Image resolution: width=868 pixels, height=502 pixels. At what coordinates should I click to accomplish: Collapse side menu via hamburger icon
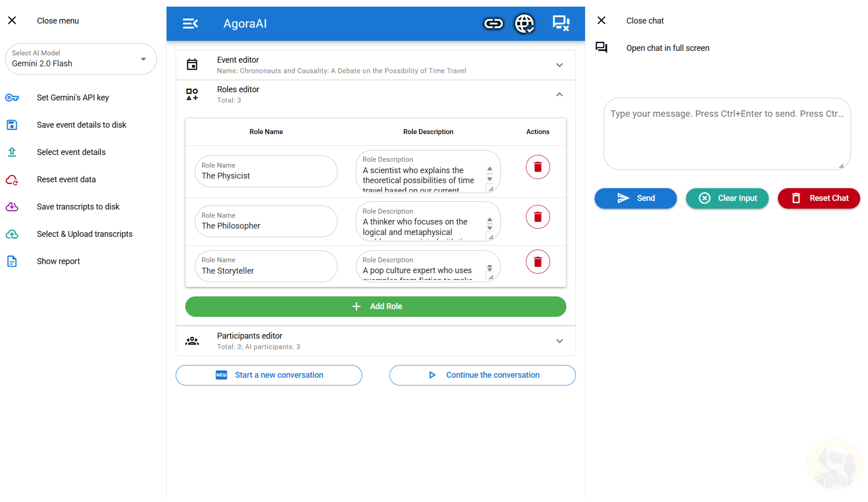[x=190, y=24]
